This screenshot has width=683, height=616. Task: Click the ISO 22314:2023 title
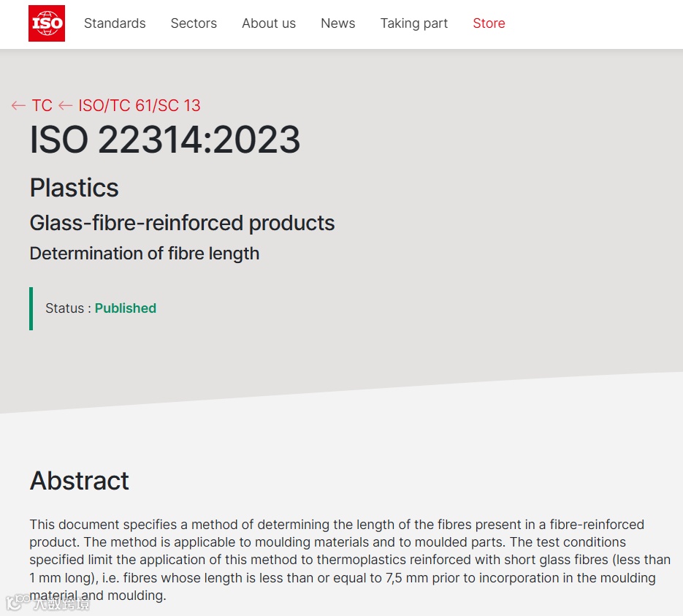click(x=164, y=140)
